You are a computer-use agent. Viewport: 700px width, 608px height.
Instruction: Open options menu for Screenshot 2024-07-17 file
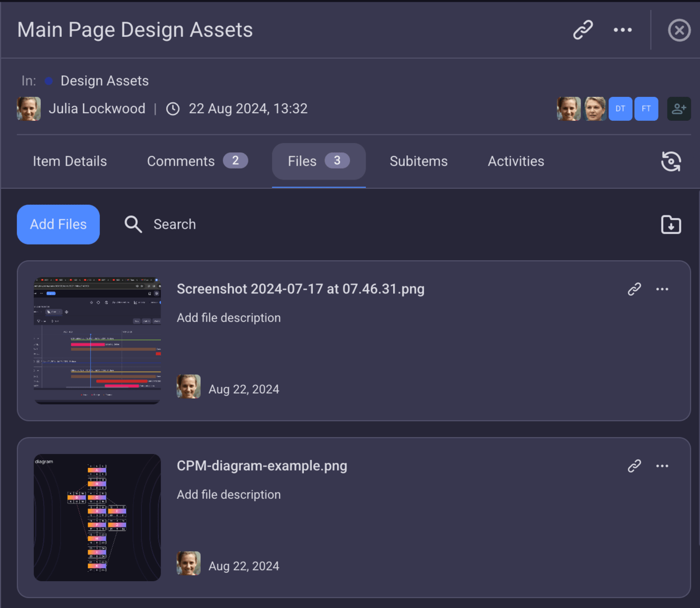662,289
